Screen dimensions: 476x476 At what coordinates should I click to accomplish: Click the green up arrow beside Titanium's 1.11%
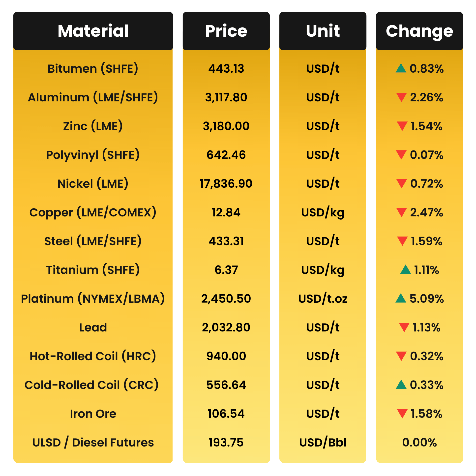[406, 270]
